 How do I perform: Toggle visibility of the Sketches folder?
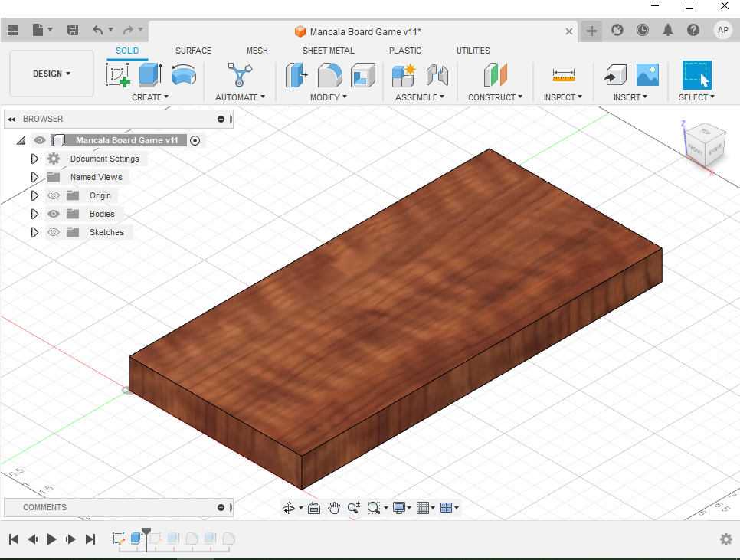(53, 232)
